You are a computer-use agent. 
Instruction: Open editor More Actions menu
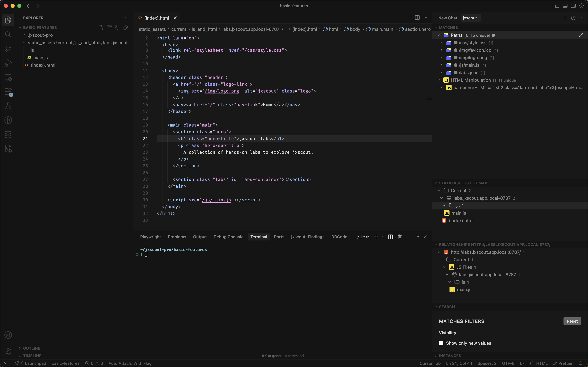point(425,18)
